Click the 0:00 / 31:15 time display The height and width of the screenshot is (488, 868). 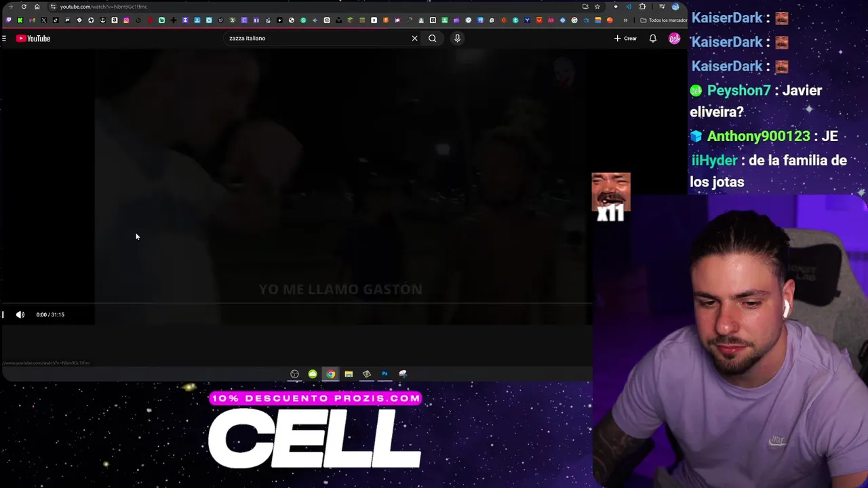(50, 314)
